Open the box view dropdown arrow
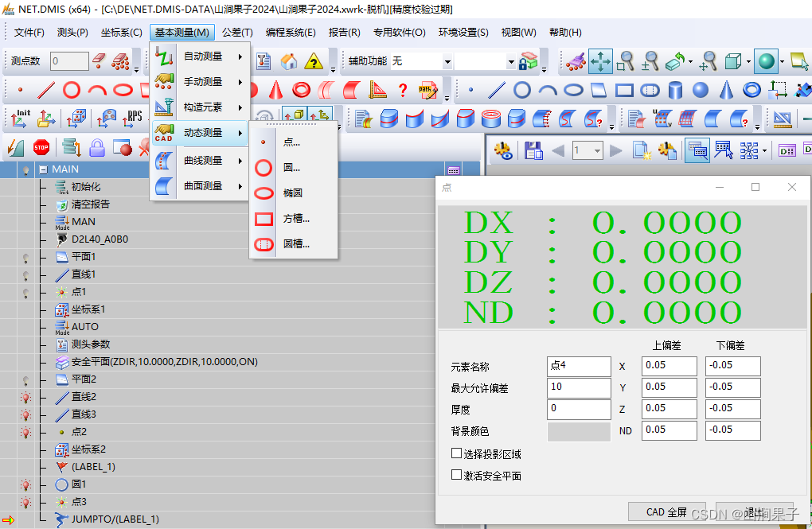 pyautogui.click(x=749, y=61)
